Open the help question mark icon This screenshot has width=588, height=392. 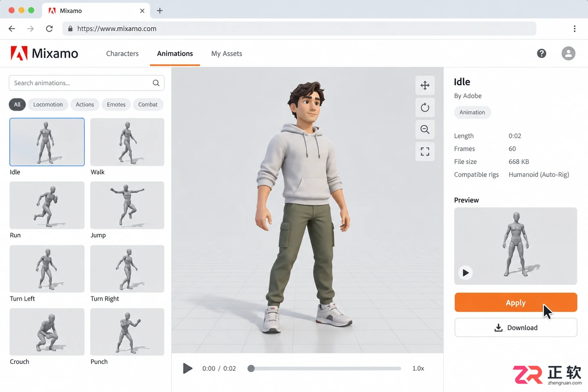point(541,53)
